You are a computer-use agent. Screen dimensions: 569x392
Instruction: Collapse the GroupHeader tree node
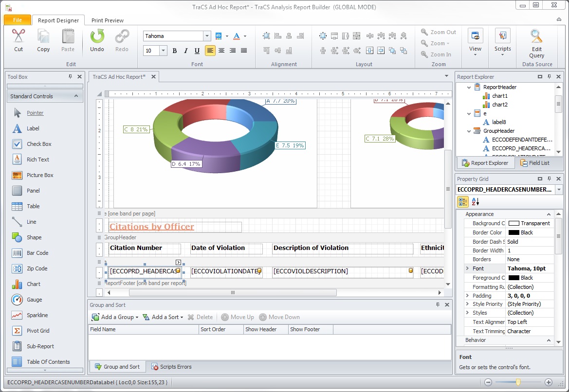pos(469,131)
